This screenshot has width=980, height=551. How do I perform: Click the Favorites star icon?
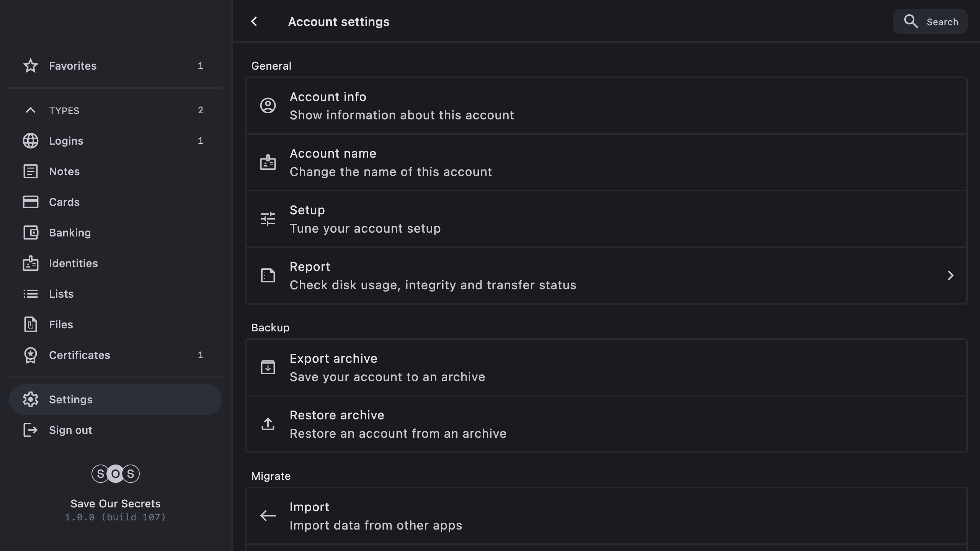pos(31,66)
